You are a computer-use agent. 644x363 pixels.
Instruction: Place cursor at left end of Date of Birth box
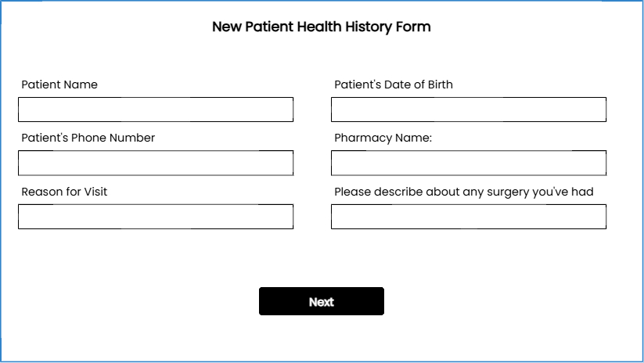coord(336,110)
